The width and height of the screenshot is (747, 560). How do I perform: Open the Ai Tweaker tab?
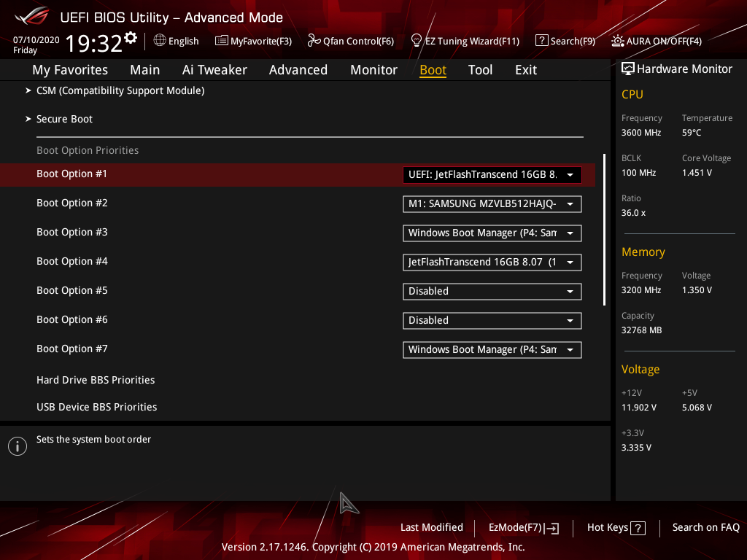(x=214, y=70)
